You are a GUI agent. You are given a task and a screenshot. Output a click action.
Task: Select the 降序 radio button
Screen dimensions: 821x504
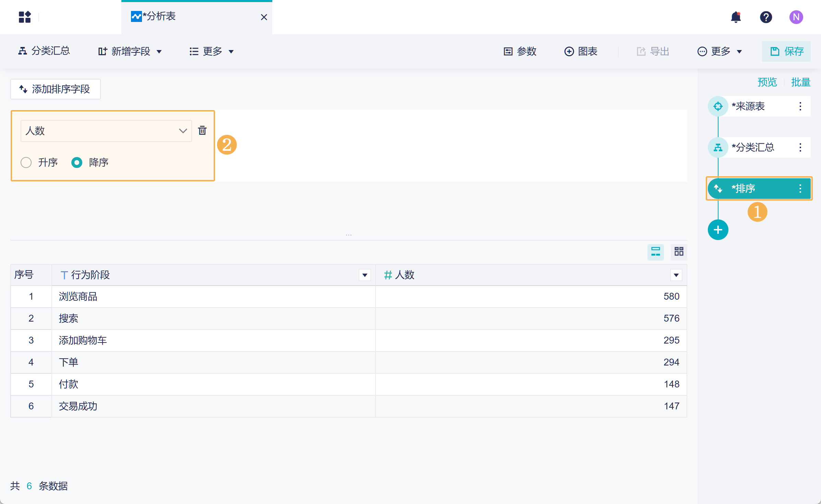click(77, 163)
